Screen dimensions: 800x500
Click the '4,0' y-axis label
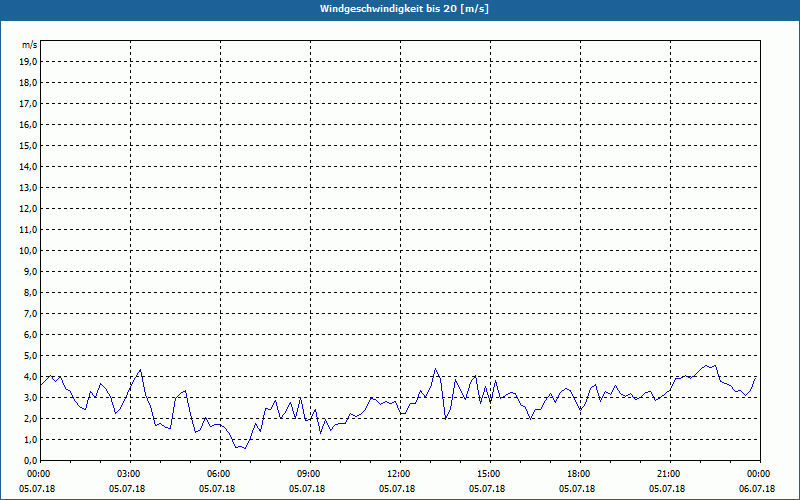pyautogui.click(x=30, y=377)
